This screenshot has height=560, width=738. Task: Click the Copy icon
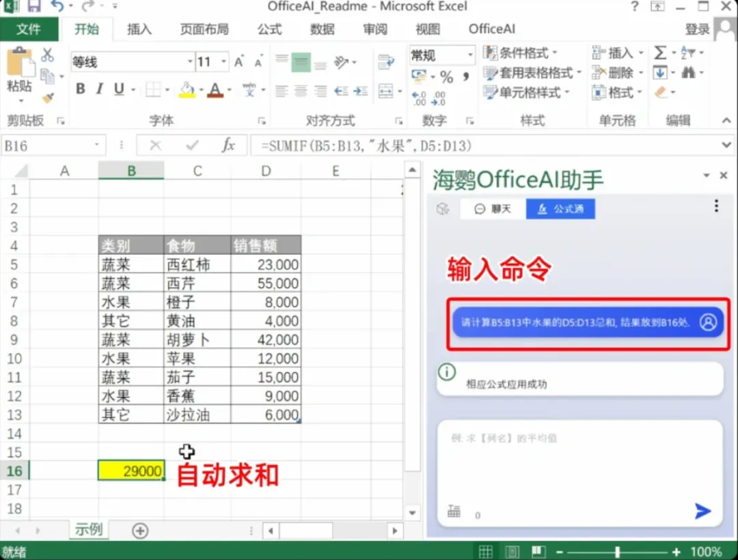coord(47,76)
